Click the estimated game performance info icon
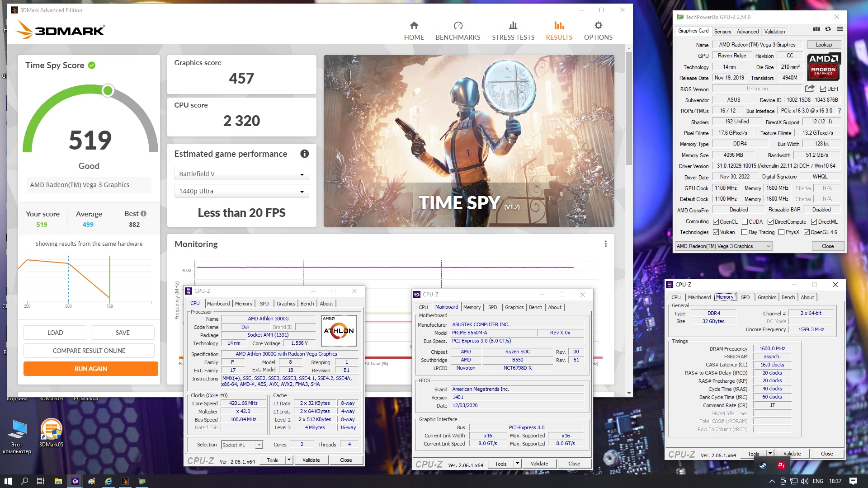This screenshot has height=488, width=868. pos(305,154)
